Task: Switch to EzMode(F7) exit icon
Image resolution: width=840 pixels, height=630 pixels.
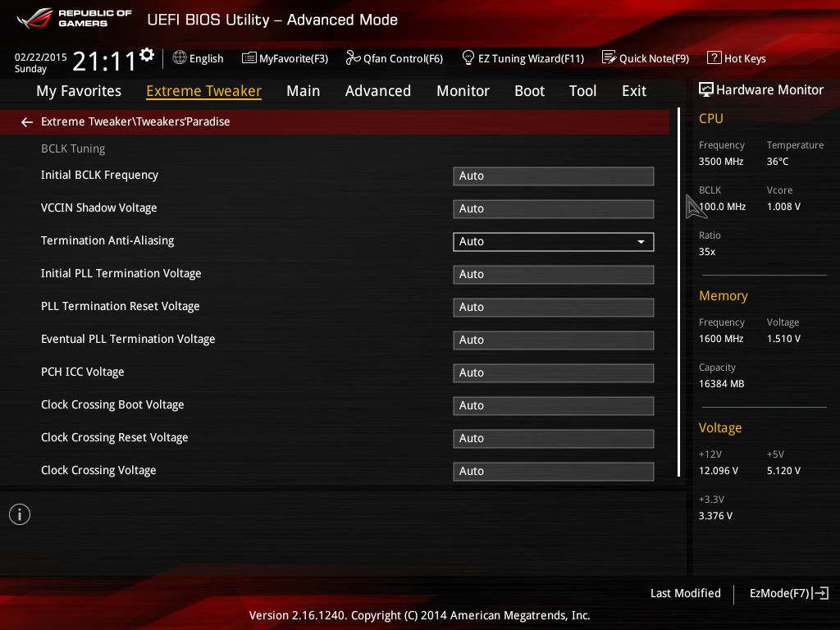Action: [820, 593]
